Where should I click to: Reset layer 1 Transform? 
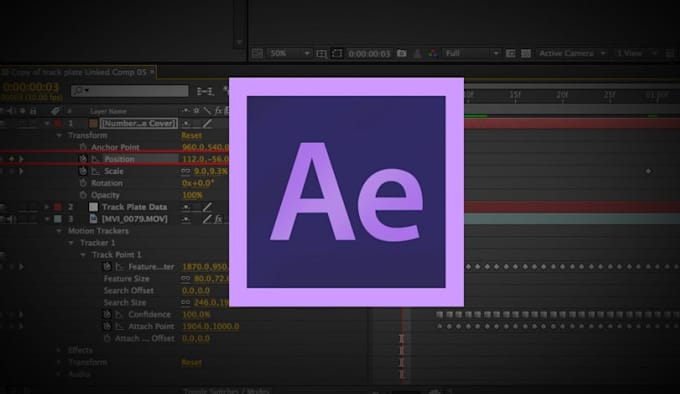click(191, 136)
